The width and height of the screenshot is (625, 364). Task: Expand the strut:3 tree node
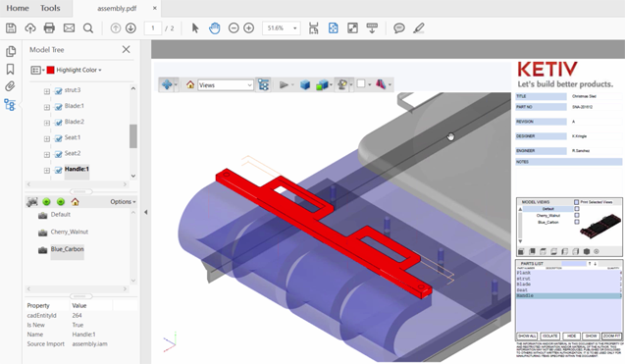[47, 91]
